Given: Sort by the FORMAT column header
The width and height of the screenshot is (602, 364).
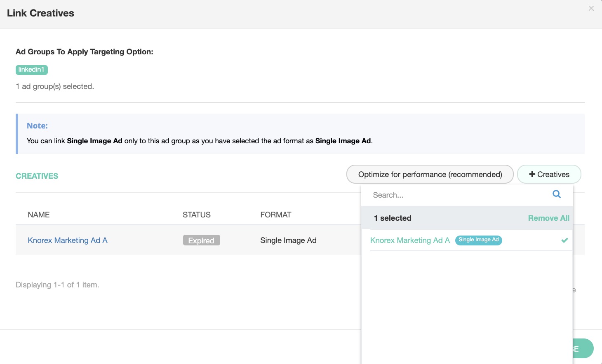Looking at the screenshot, I should tap(275, 215).
